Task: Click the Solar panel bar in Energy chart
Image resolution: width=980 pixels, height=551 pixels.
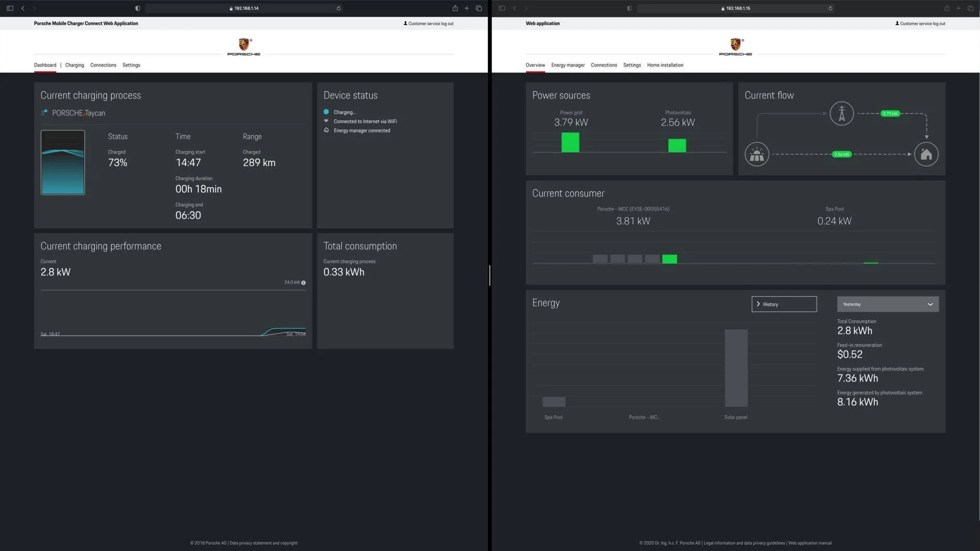Action: click(736, 368)
